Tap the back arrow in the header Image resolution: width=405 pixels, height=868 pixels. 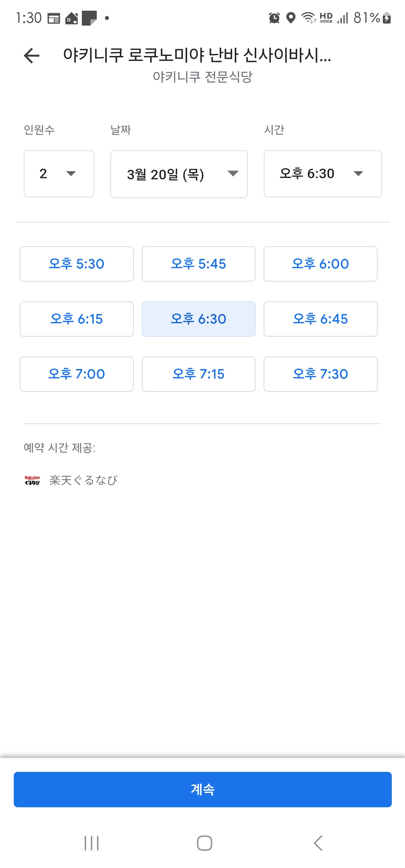(x=32, y=56)
